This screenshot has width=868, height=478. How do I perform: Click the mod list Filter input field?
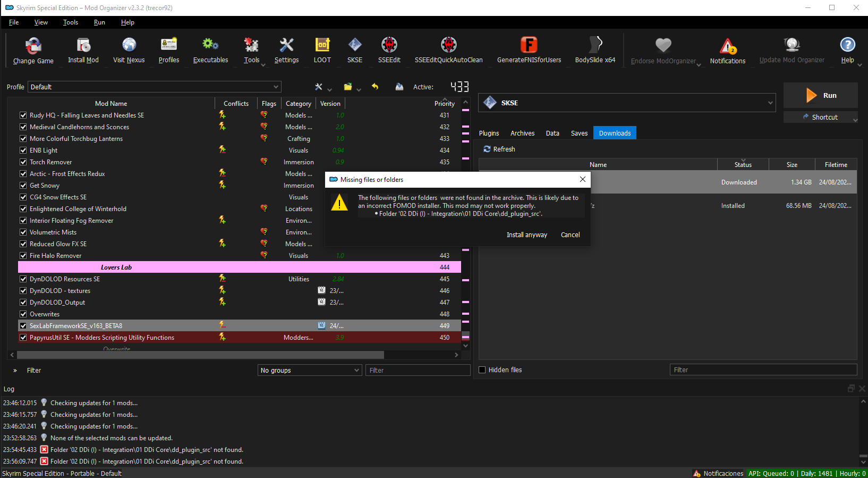click(418, 370)
